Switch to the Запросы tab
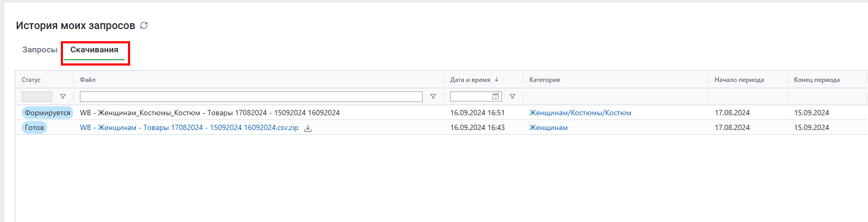This screenshot has width=868, height=222. pos(40,50)
